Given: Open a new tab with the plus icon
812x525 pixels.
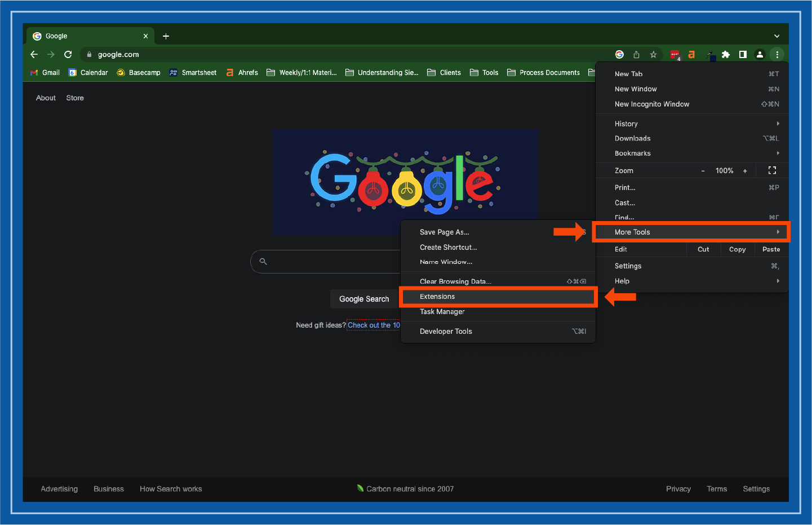Looking at the screenshot, I should click(166, 36).
